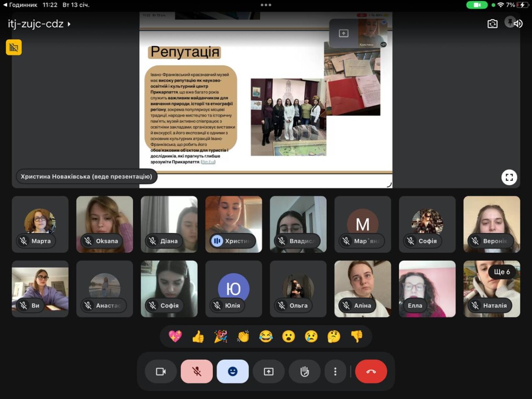Toggle the emoji reactions bar
Image resolution: width=532 pixels, height=399 pixels.
(233, 372)
